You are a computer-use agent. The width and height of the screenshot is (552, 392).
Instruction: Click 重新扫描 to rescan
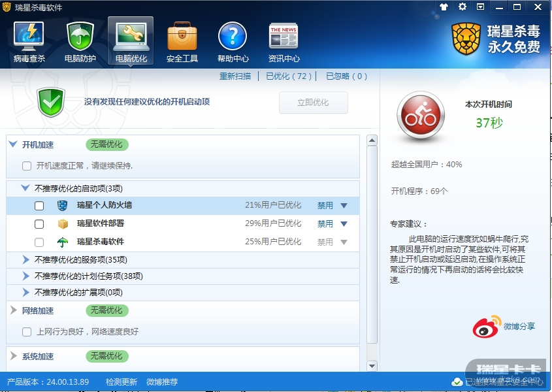point(235,76)
